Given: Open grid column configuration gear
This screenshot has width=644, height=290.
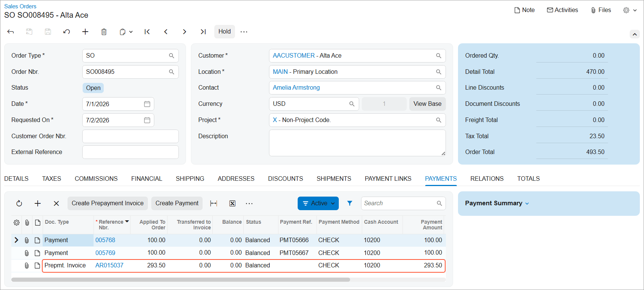Looking at the screenshot, I should click(17, 223).
